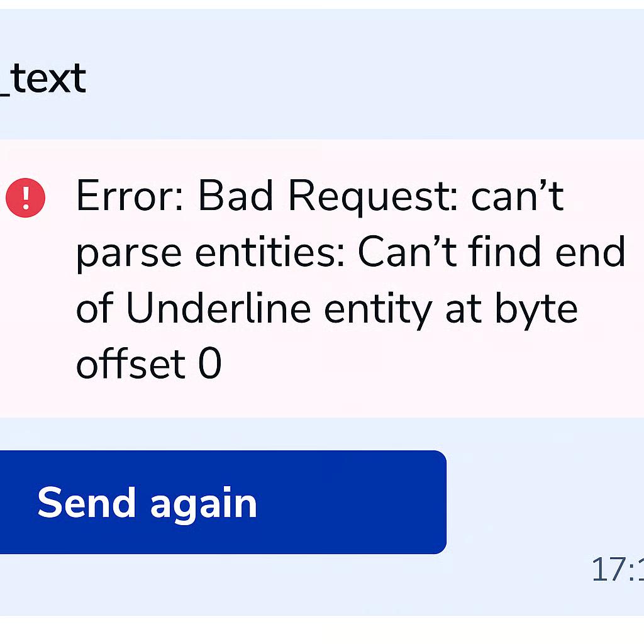The height and width of the screenshot is (644, 644).
Task: Click the lowercase "can't" ending the first line
Action: point(517,197)
